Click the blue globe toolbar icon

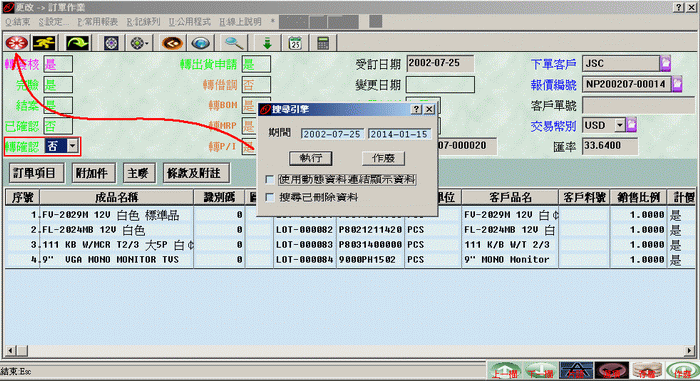click(200, 43)
